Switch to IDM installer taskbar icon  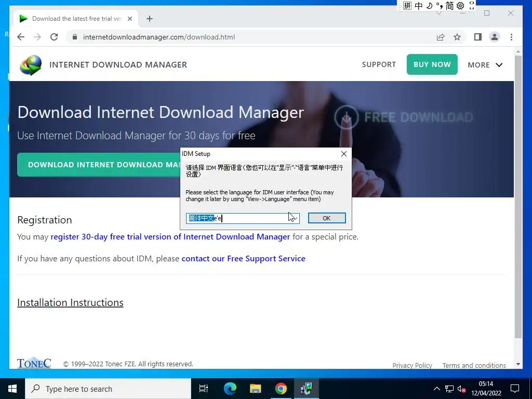(307, 389)
